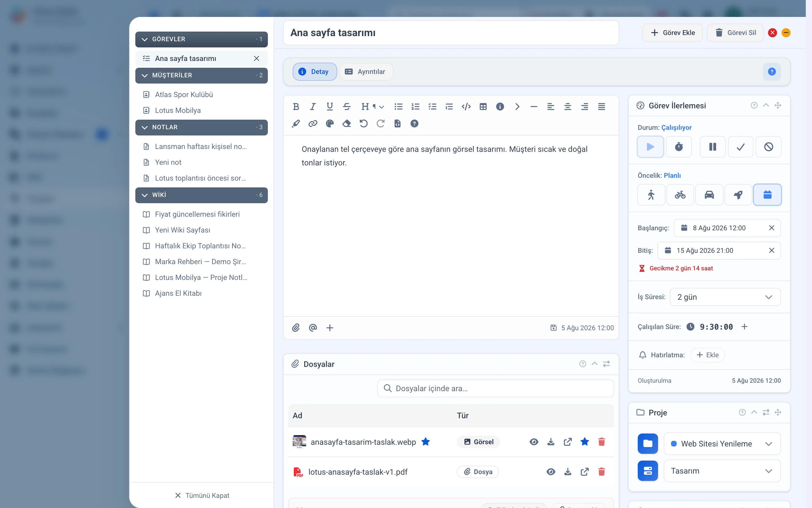Screen dimensions: 812x508
Task: Open the help icon in the tab bar
Action: coord(772,72)
